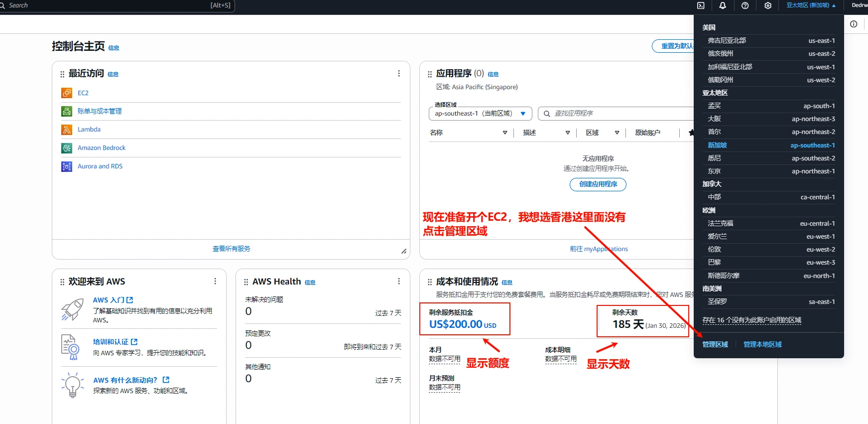Image resolution: width=868 pixels, height=424 pixels.
Task: Open View all services link
Action: coord(231,249)
